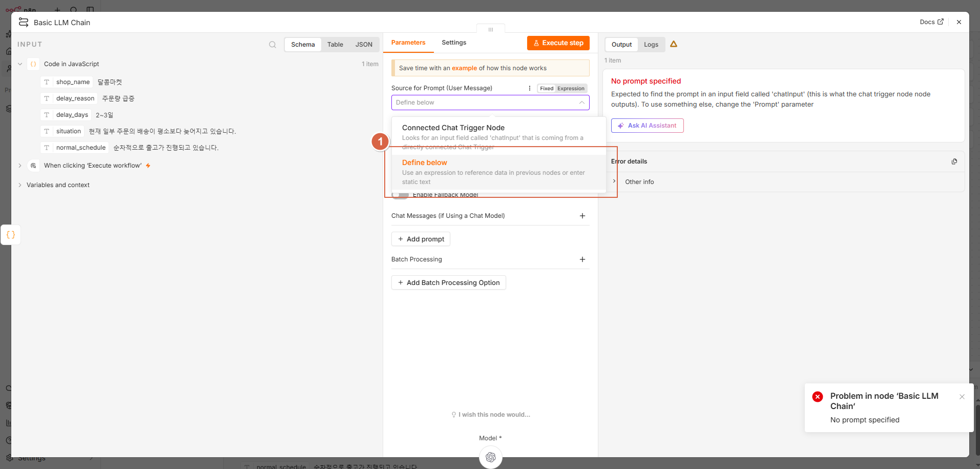Select the Output tab
The height and width of the screenshot is (469, 980).
pos(621,45)
